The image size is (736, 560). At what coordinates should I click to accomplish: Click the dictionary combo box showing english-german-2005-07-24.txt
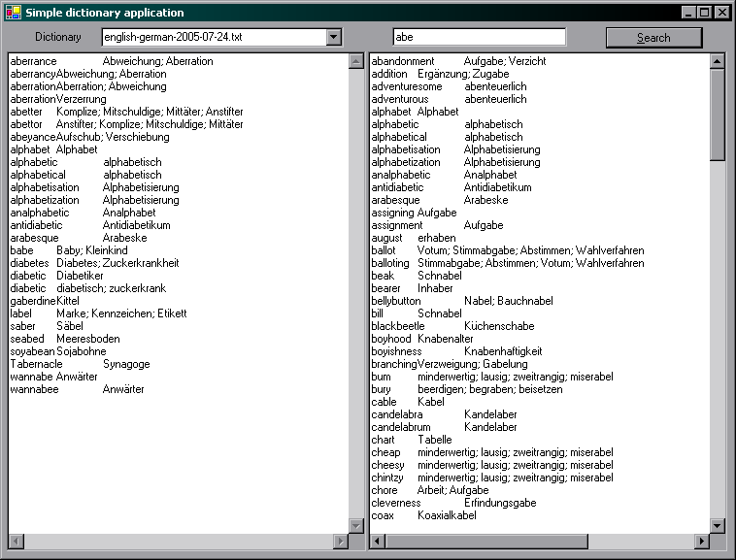click(221, 37)
